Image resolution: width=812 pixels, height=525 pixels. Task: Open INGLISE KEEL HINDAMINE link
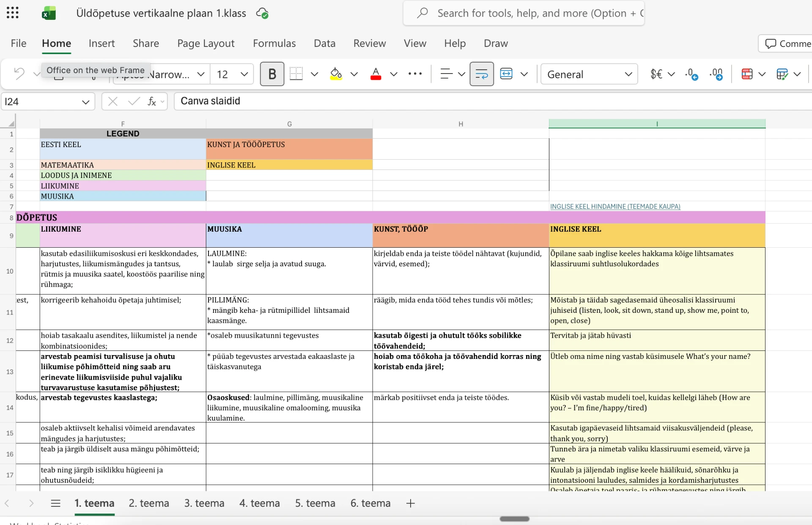pos(615,206)
